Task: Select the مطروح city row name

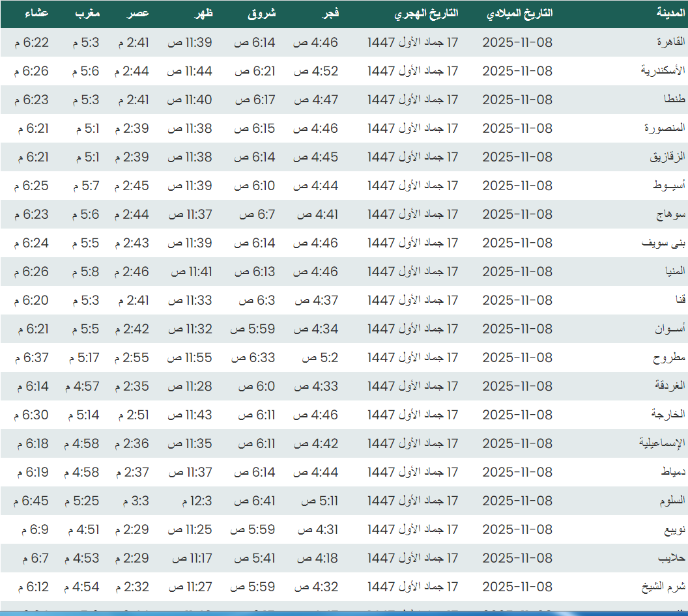Action: point(670,357)
